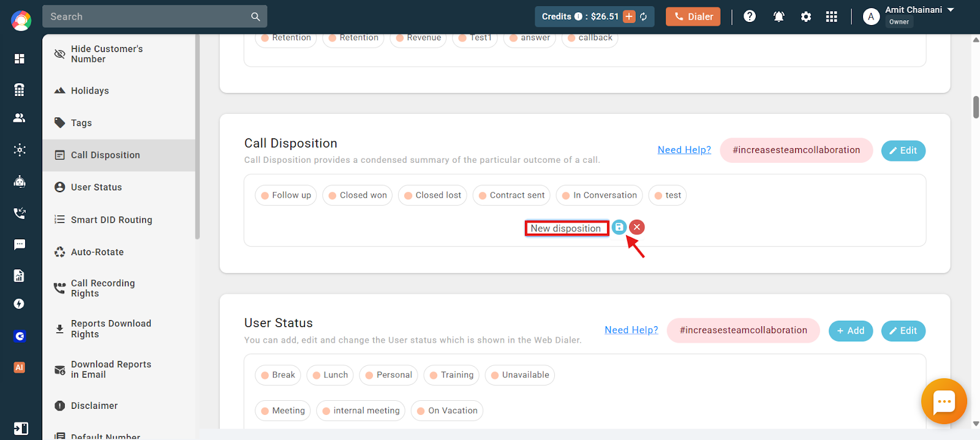
Task: Click the Training status chip
Action: coord(451,375)
